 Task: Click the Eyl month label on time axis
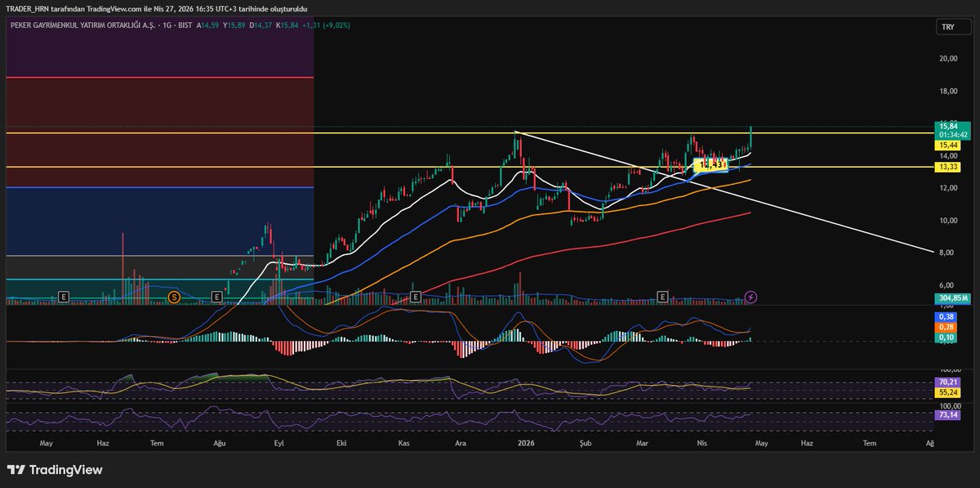278,443
